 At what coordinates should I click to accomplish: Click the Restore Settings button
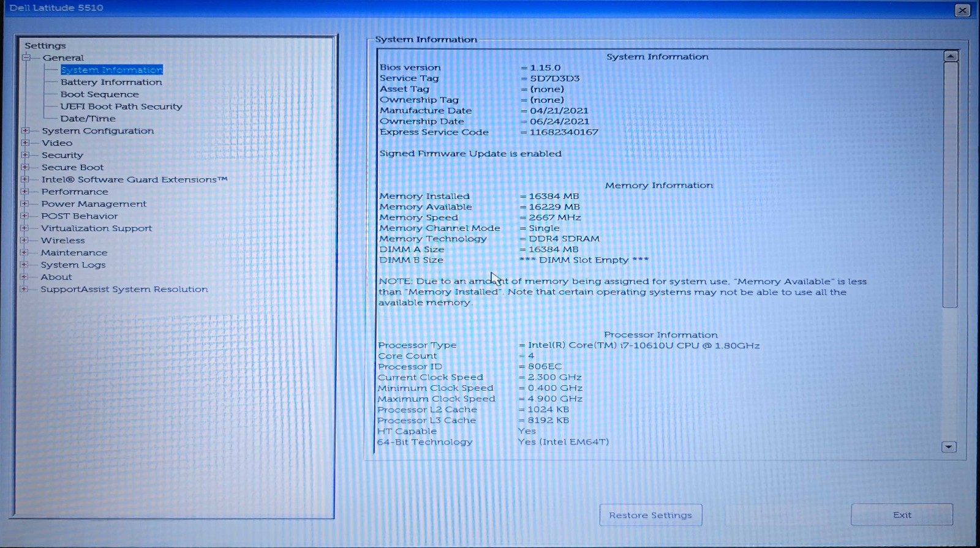pyautogui.click(x=650, y=515)
